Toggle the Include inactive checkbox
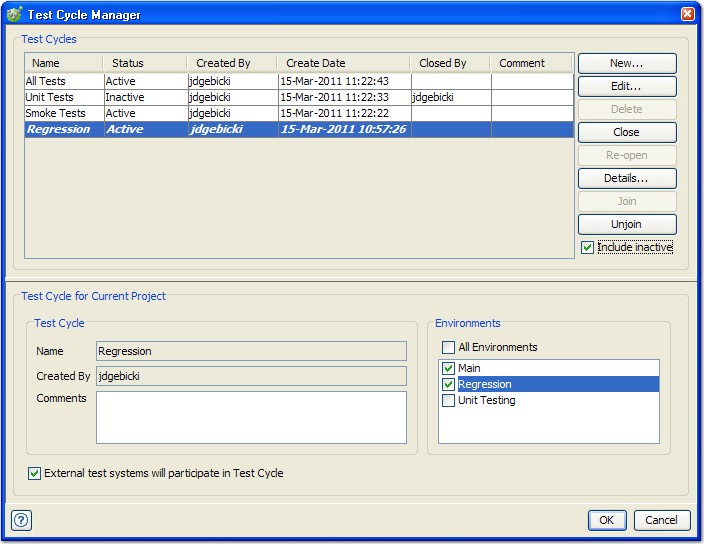 point(588,247)
